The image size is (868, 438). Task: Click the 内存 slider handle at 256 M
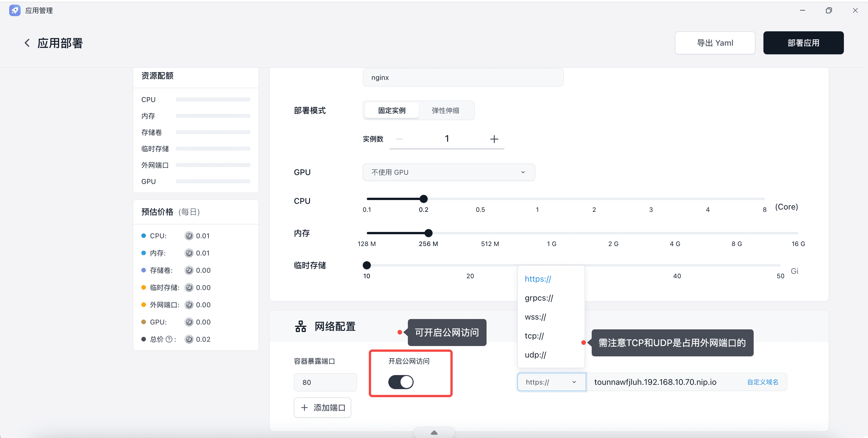coord(428,233)
